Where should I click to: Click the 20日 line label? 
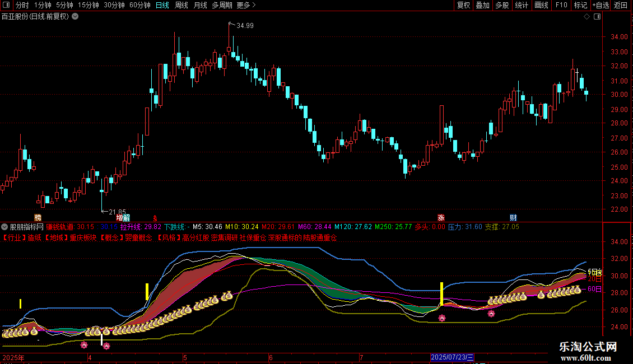(595, 279)
